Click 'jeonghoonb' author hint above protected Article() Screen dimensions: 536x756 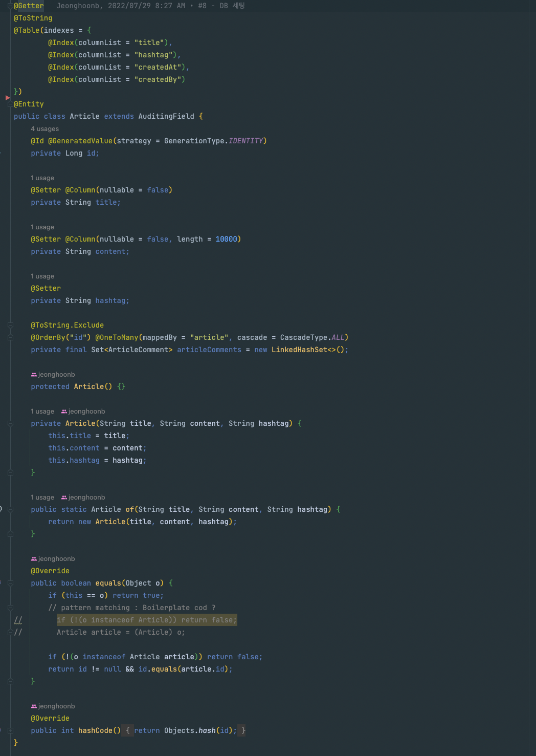click(x=56, y=375)
